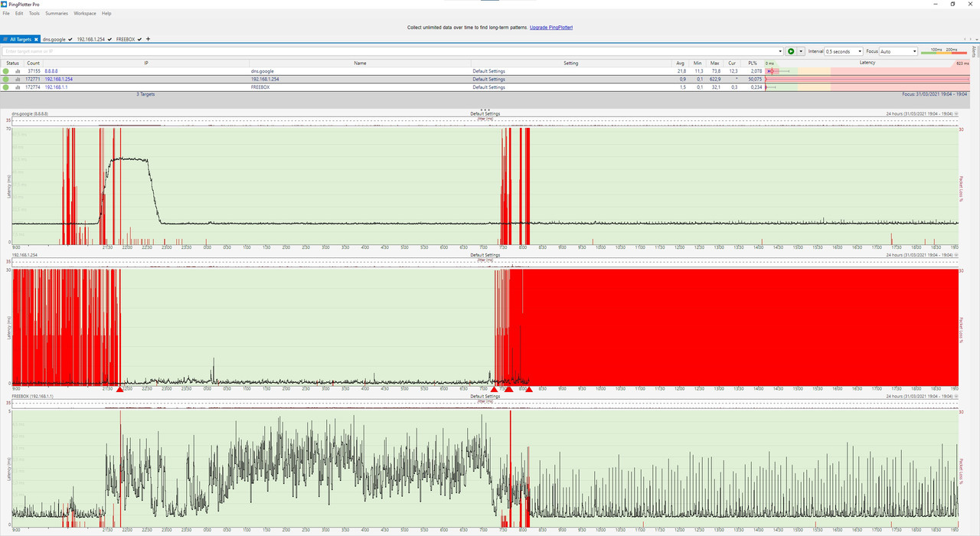Adjust the 100ms 200ms latency scale bar

943,51
